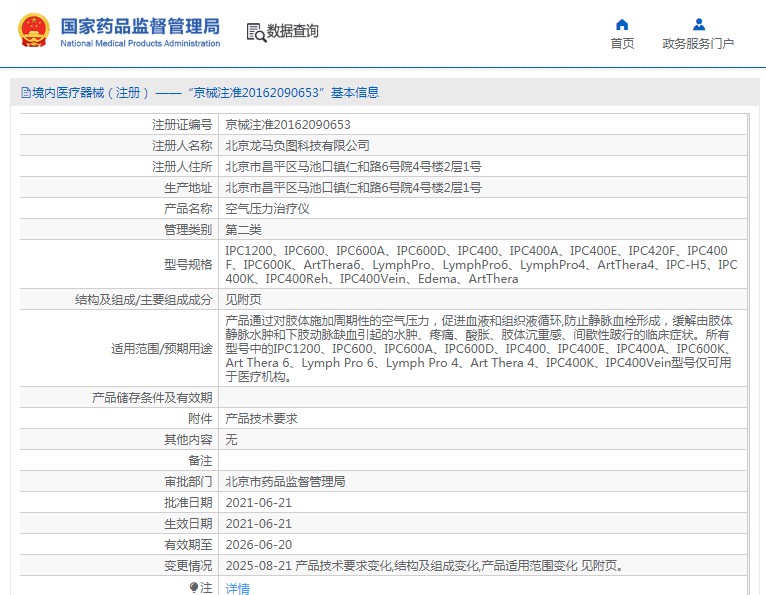
Task: Select 北京龙马负图科技有限公司 registrant name
Action: pyautogui.click(x=297, y=146)
